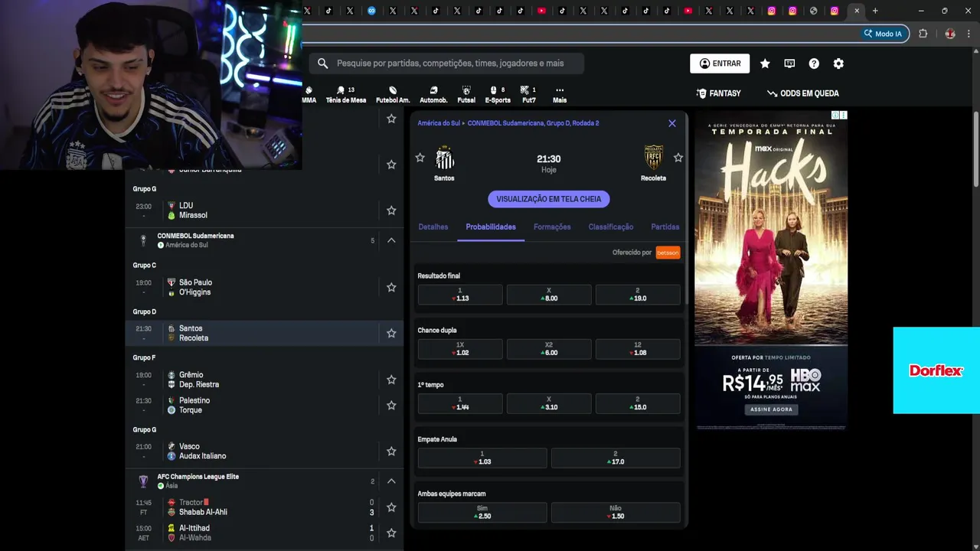Open the Fut7 sport category
The image size is (980, 551).
(x=528, y=94)
